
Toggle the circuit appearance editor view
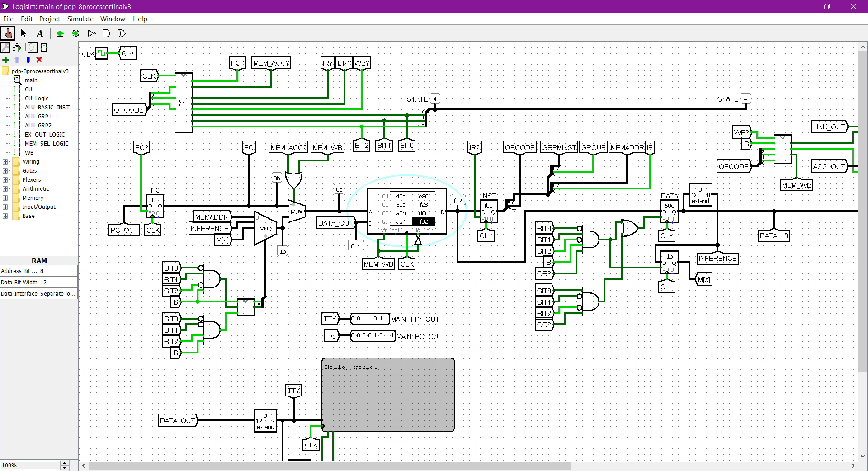[x=44, y=47]
